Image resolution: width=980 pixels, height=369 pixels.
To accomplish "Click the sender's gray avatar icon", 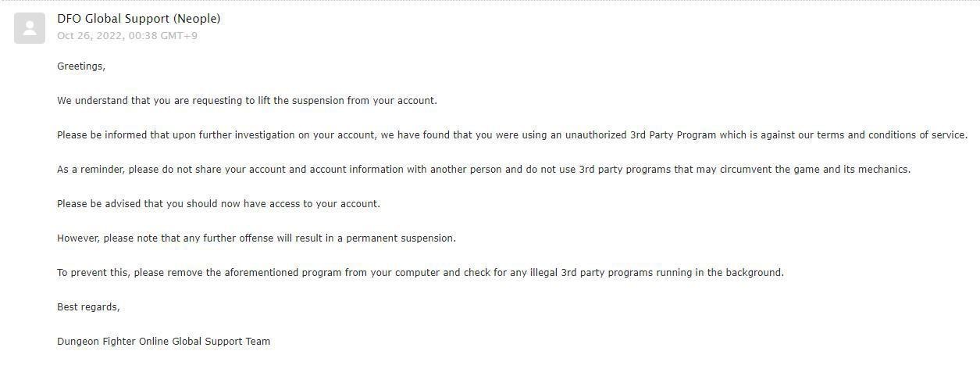I will point(30,29).
